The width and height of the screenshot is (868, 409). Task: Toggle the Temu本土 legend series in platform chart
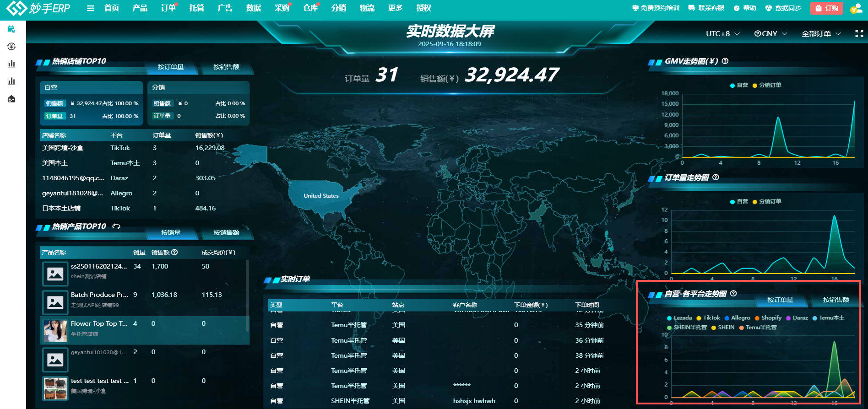(829, 318)
